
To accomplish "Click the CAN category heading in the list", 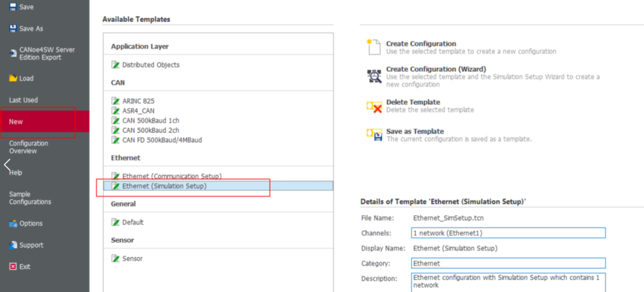I will [x=118, y=83].
